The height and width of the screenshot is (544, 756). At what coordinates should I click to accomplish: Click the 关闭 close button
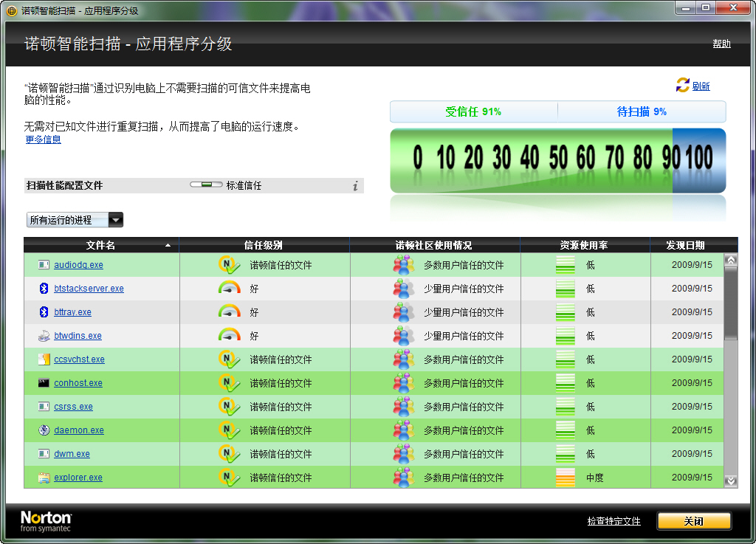click(x=694, y=521)
